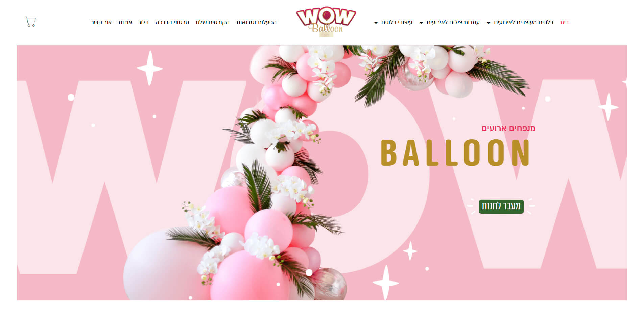This screenshot has width=644, height=319.
Task: Click the large white star top-left of banner
Action: (150, 68)
